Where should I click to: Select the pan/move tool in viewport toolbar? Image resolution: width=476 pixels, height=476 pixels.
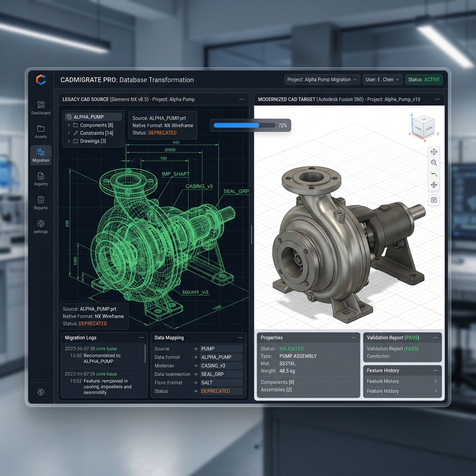point(434,152)
